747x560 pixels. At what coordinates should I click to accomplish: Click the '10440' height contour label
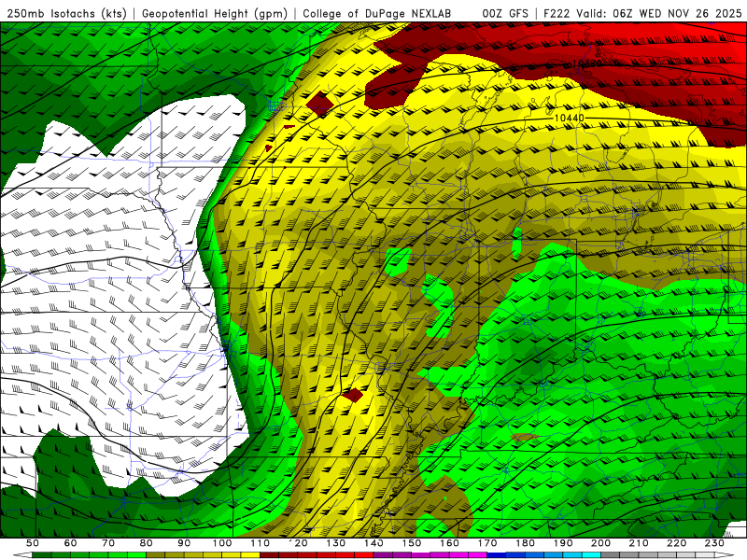569,118
